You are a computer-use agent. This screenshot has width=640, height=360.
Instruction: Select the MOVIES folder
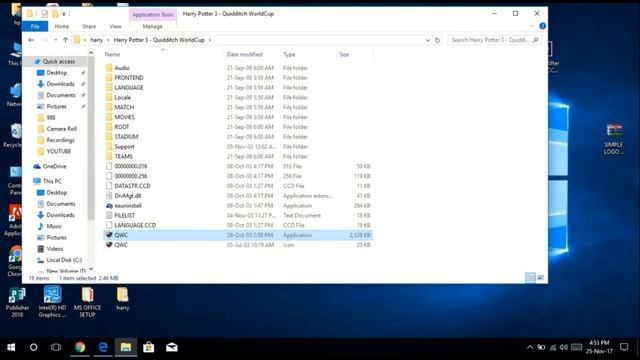tap(124, 117)
